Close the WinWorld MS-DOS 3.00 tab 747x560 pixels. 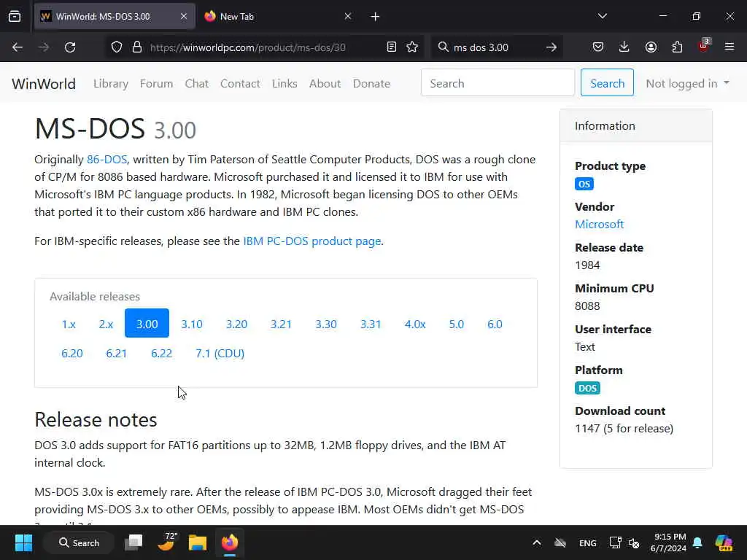point(184,17)
